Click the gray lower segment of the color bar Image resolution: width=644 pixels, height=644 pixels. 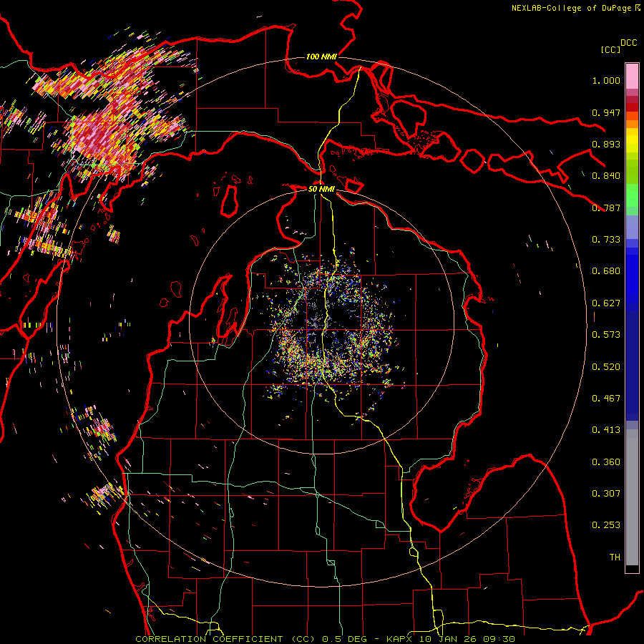(x=632, y=497)
